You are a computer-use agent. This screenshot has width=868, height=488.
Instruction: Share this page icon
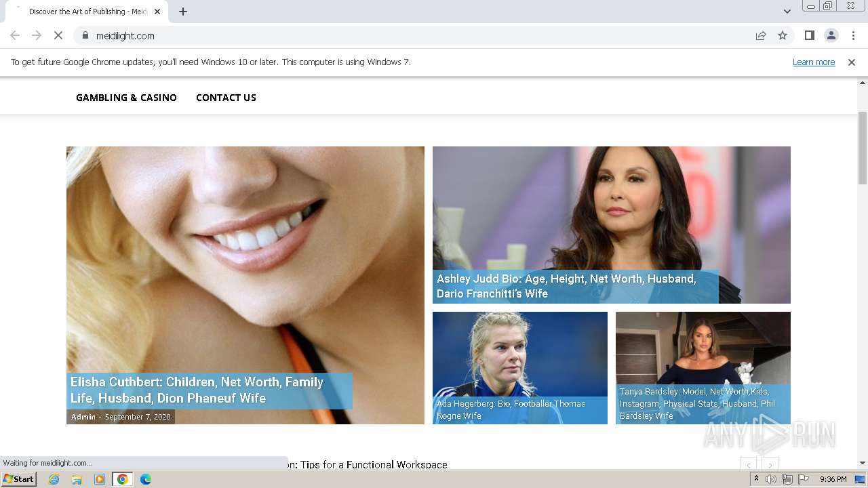click(x=761, y=36)
